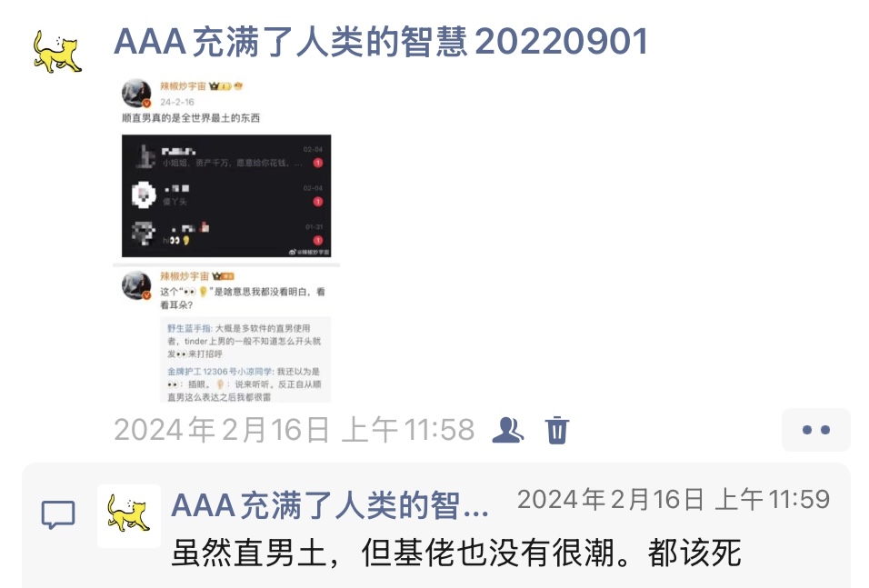Delete the post using the trash icon
Image resolution: width=869 pixels, height=588 pixels.
(557, 430)
